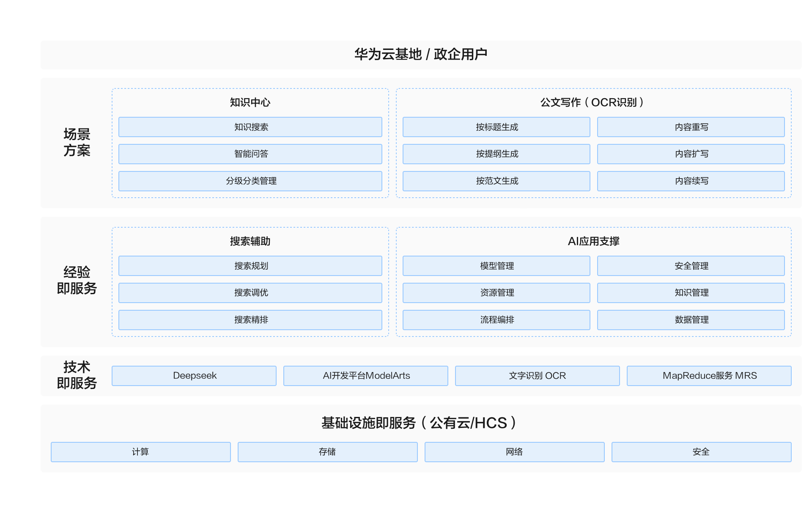Viewport: 812px width, 513px height.
Task: Click the 内容续写 box
Action: [x=691, y=181]
